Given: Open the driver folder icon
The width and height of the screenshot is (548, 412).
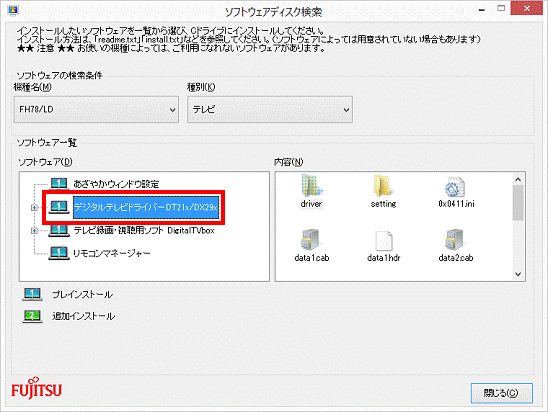Looking at the screenshot, I should 311,186.
